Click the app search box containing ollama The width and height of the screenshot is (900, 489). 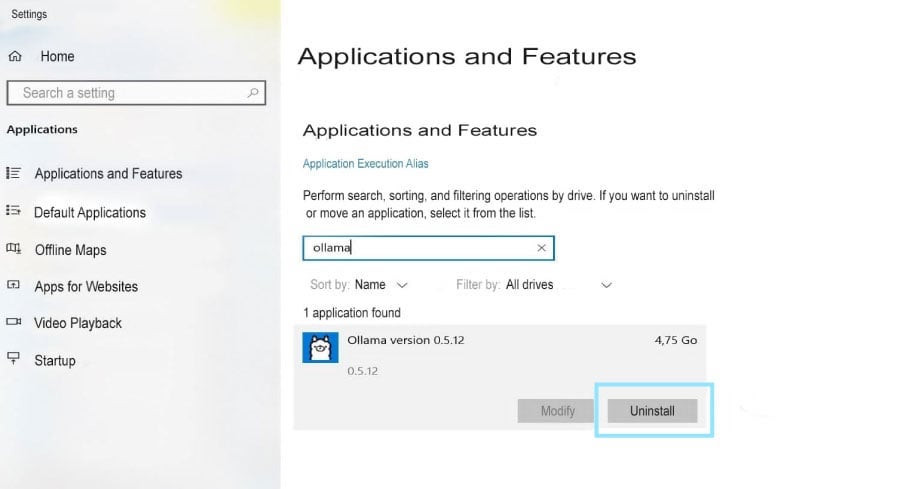tap(428, 248)
